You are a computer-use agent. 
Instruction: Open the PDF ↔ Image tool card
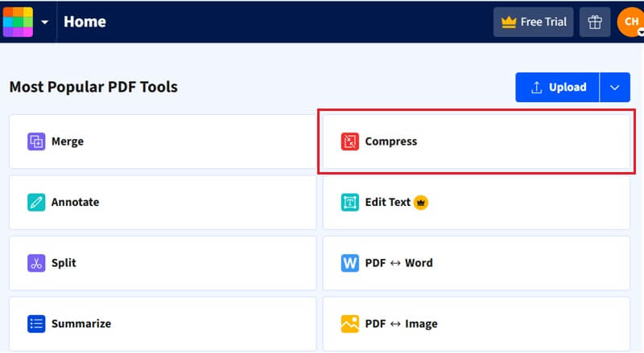click(x=476, y=324)
